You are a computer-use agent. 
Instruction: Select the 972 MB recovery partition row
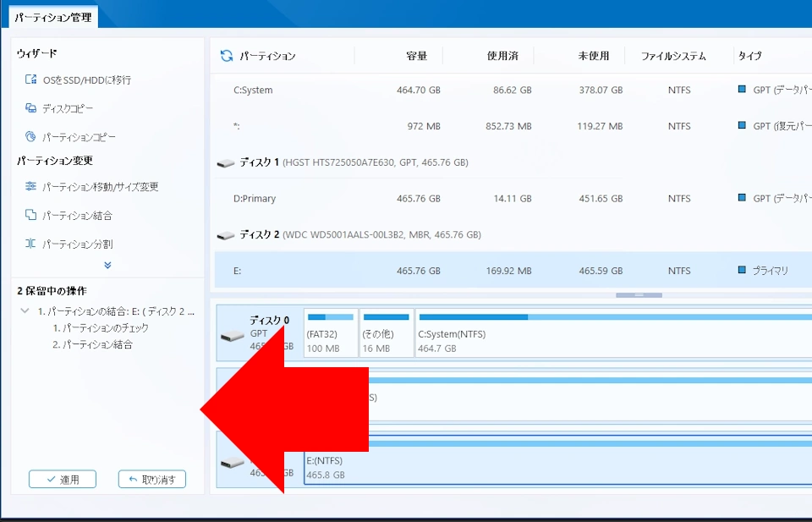tap(513, 126)
